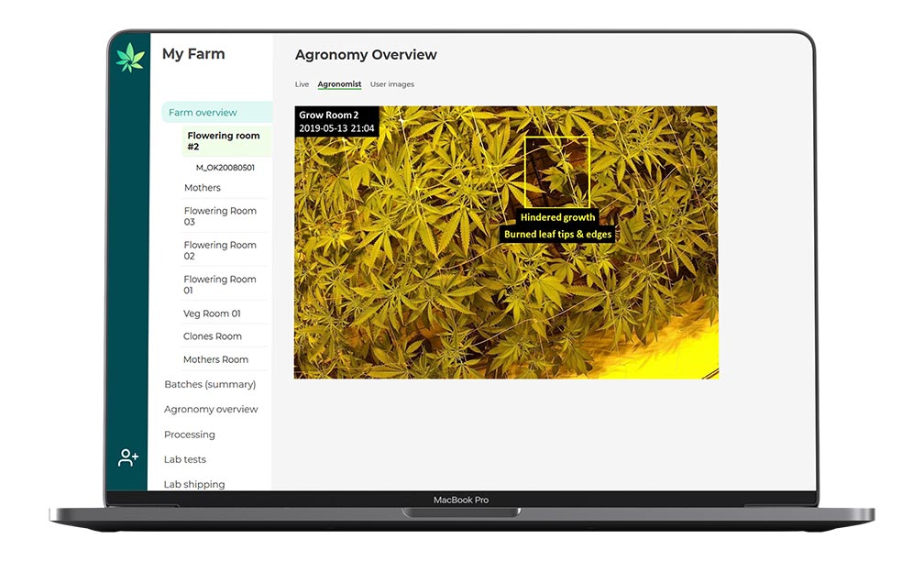Select the Agronomist tab
Screen dimensions: 924x561
(339, 84)
